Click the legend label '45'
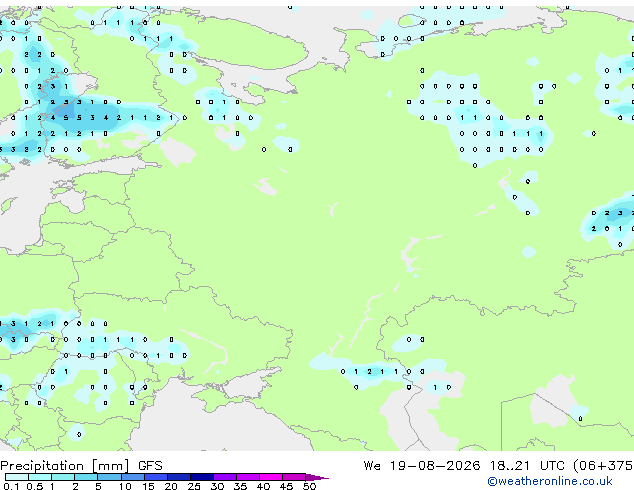Image resolution: width=634 pixels, height=490 pixels. [x=286, y=486]
